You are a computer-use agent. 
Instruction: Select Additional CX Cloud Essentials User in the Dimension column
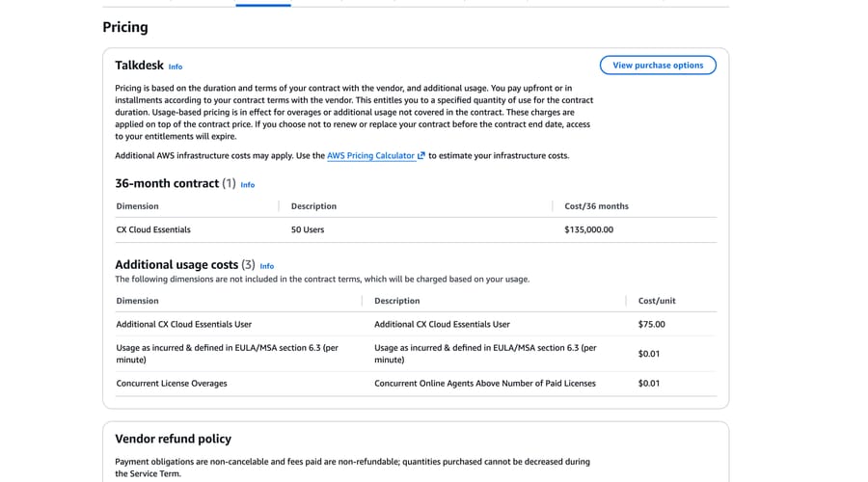coord(184,324)
